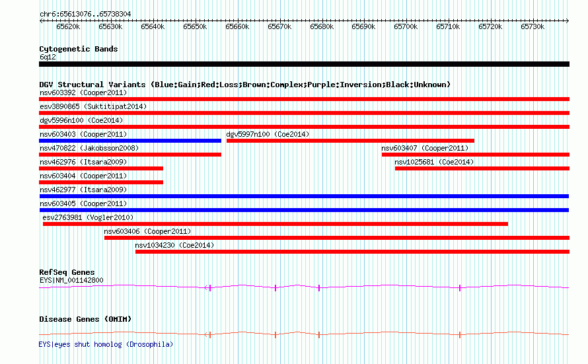Open the nsv603405 (Cooper2011) variant label
The height and width of the screenshot is (364, 588).
coord(83,203)
